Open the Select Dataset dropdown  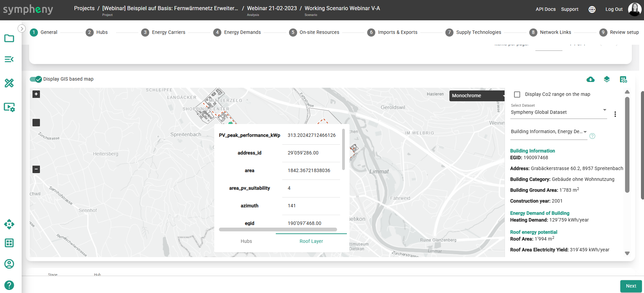coord(558,112)
